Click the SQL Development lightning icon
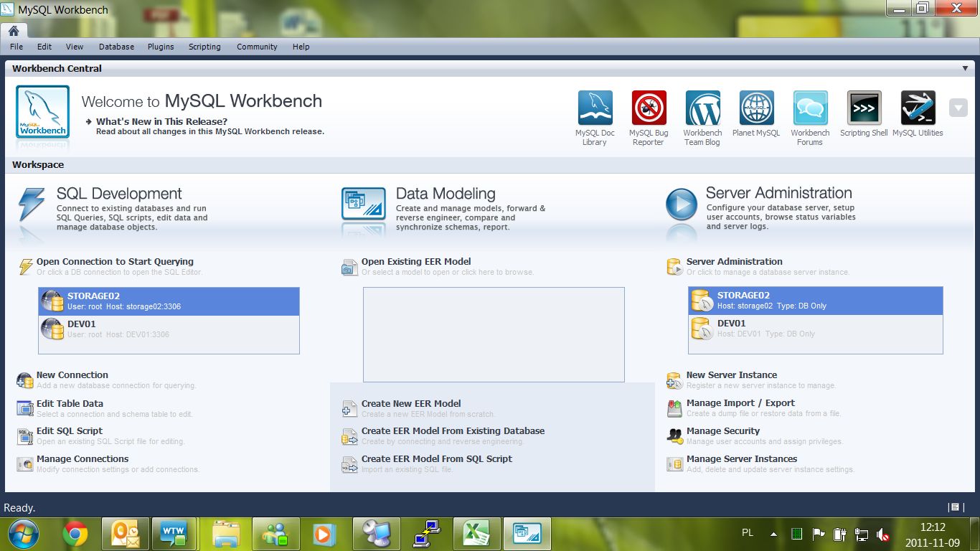Screen dimensions: 980x551 click(x=32, y=204)
